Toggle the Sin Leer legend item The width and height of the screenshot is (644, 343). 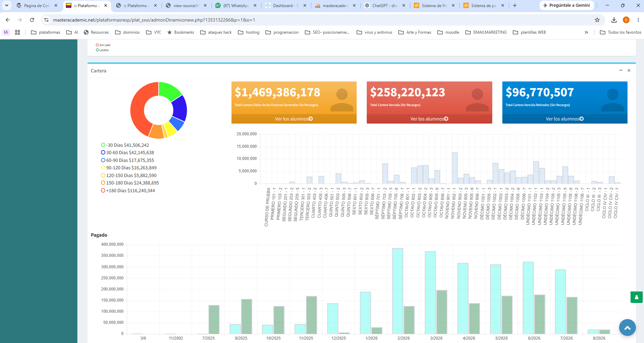coord(103,45)
